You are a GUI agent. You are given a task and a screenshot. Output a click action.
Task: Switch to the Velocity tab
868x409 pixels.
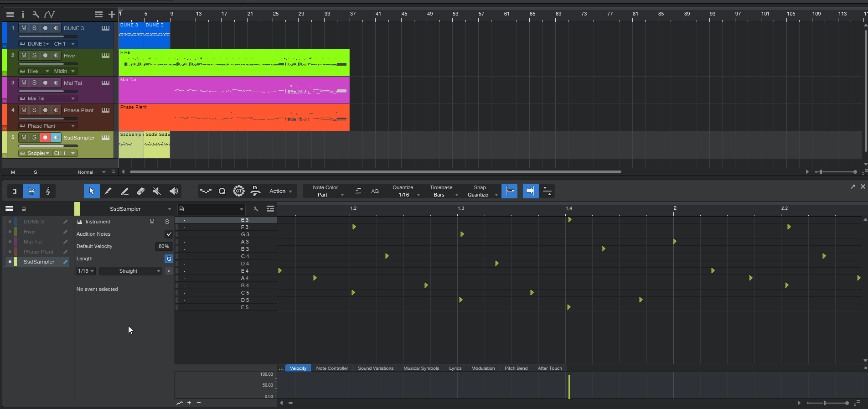coord(298,368)
